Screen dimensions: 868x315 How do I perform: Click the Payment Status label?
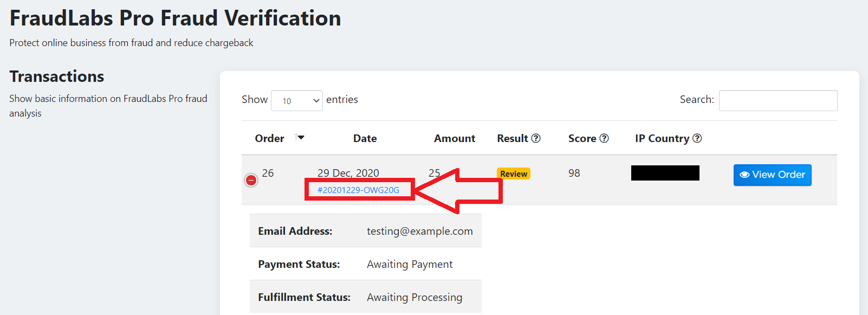point(299,264)
